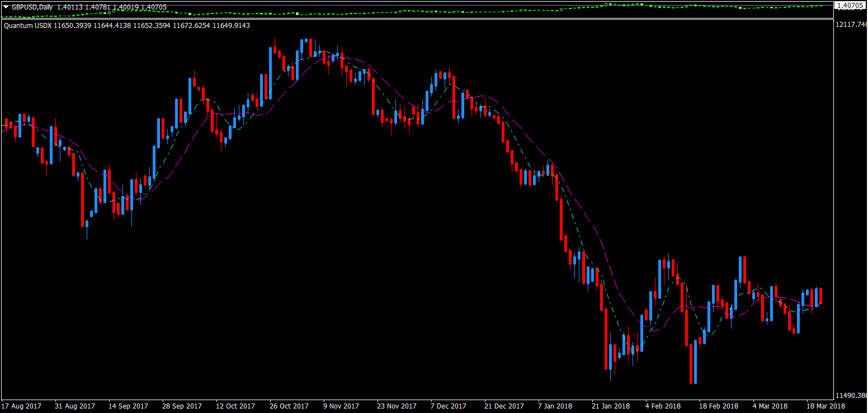
Task: Click the 12117.740 price scale value
Action: (851, 25)
